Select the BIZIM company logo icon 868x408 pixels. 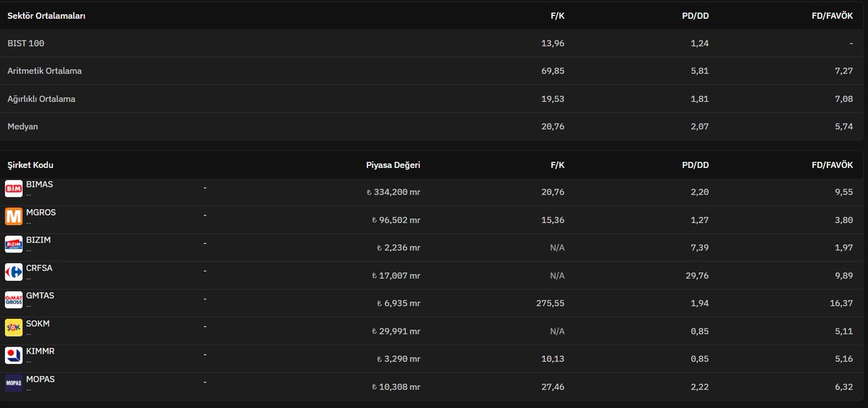point(14,245)
